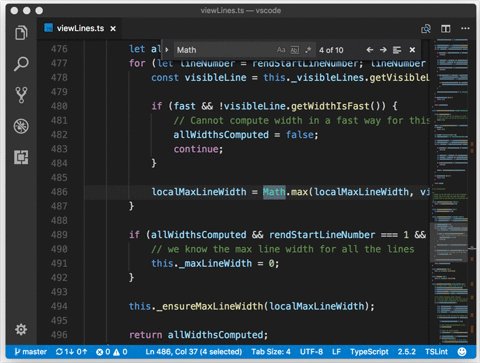The width and height of the screenshot is (480, 363).
Task: Open the Search view in activity bar
Action: pos(21,64)
